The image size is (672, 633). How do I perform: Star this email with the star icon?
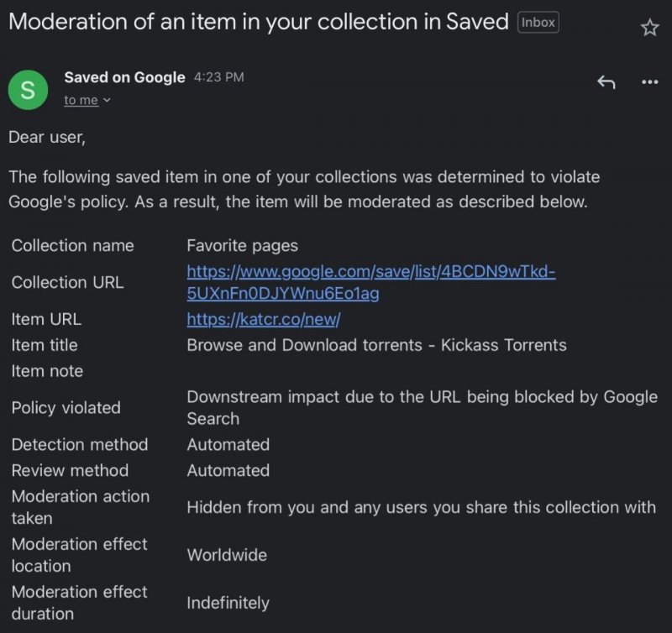coord(649,28)
